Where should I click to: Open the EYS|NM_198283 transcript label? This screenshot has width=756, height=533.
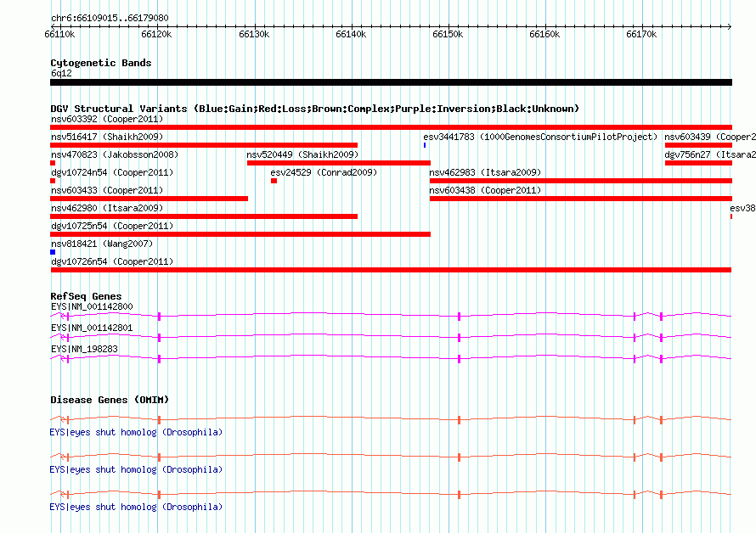pos(84,349)
